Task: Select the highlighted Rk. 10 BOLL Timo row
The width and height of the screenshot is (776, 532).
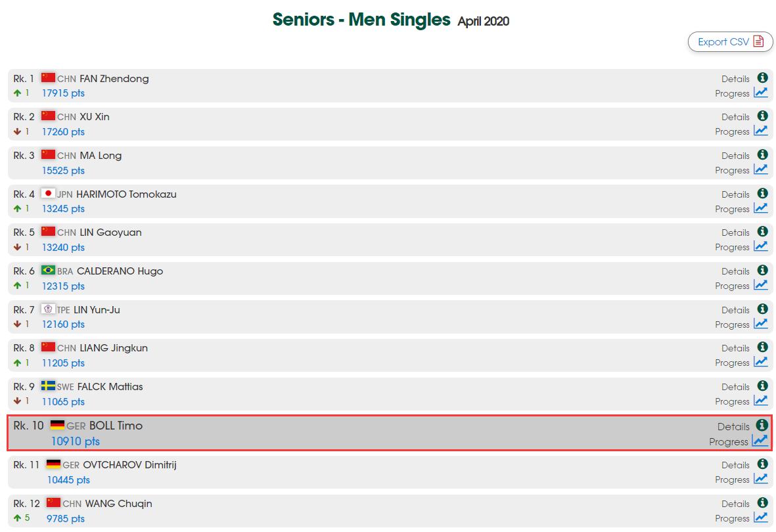Action: click(389, 433)
